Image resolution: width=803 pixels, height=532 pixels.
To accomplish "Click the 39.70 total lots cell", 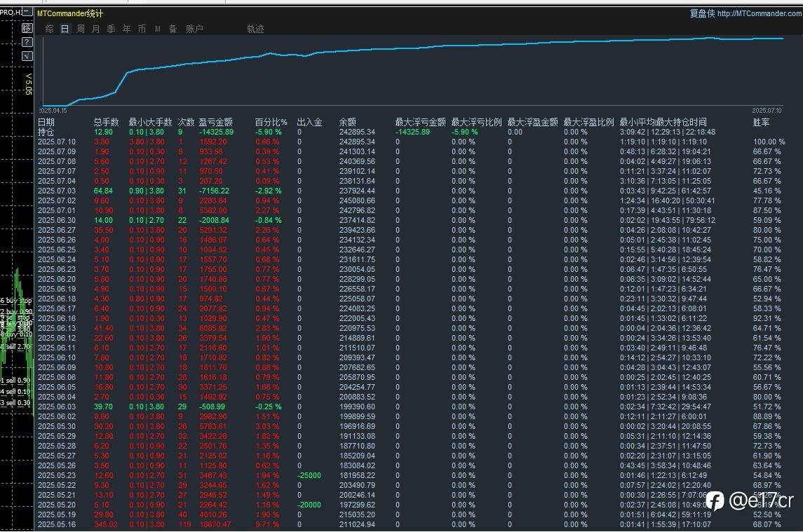I will click(104, 407).
